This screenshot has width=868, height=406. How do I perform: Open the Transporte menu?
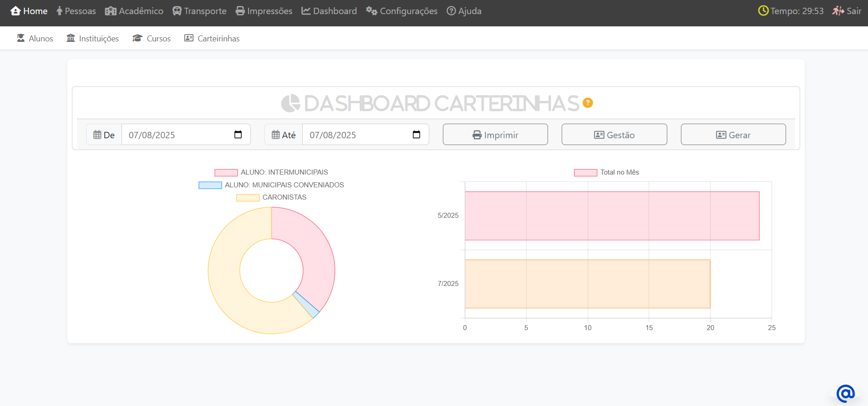(199, 11)
